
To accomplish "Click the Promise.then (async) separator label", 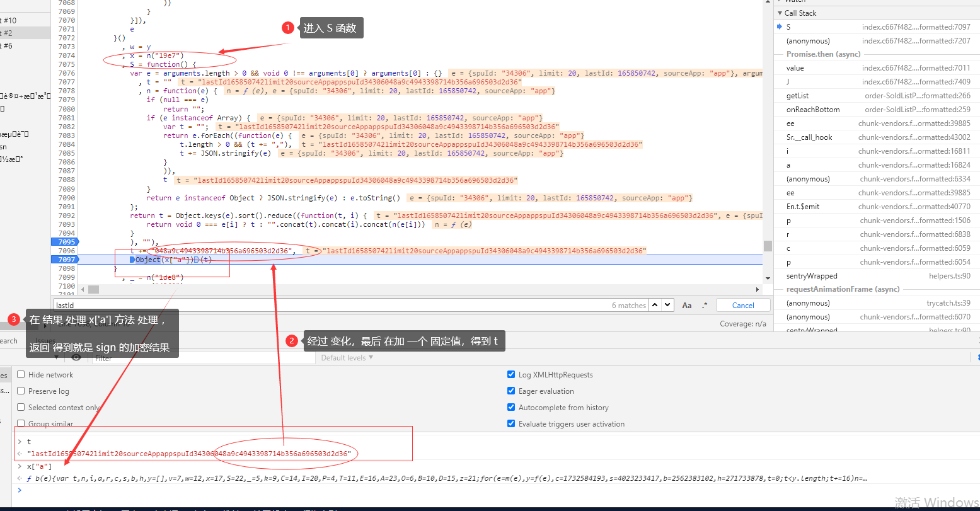I will pos(823,54).
